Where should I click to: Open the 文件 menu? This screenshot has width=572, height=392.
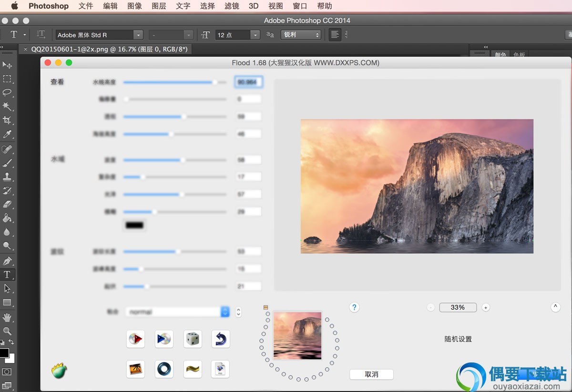click(86, 6)
